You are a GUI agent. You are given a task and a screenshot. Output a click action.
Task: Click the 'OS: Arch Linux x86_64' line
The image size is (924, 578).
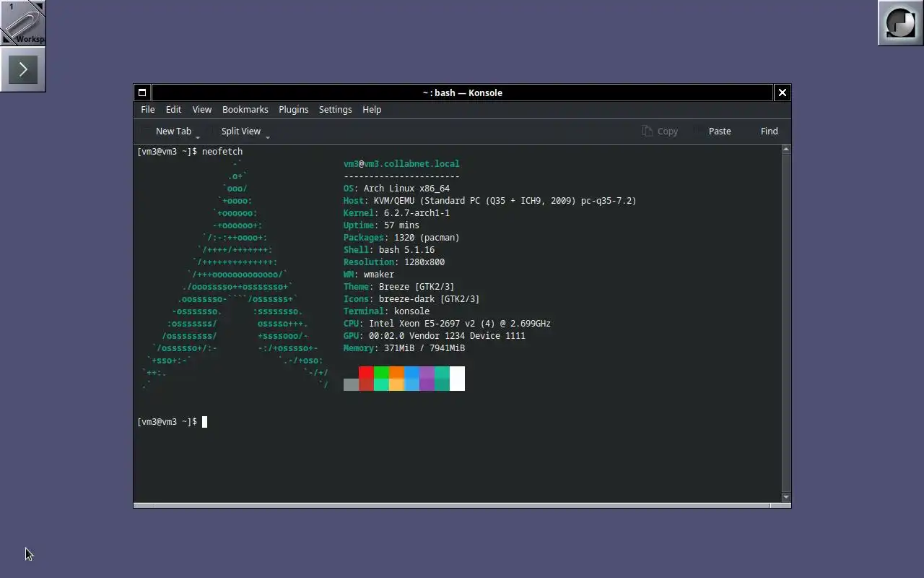[x=396, y=189]
